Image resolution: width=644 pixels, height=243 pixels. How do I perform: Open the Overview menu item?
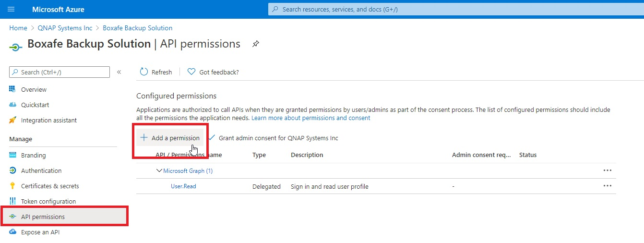click(34, 89)
